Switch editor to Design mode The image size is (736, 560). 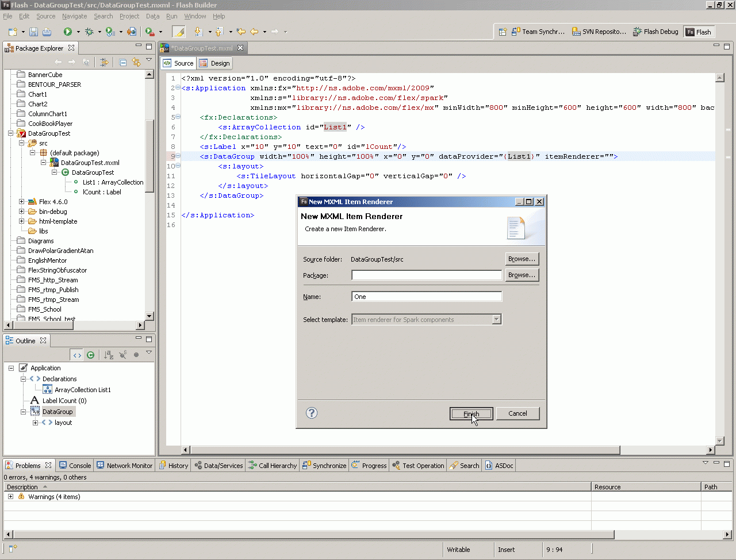click(x=214, y=63)
